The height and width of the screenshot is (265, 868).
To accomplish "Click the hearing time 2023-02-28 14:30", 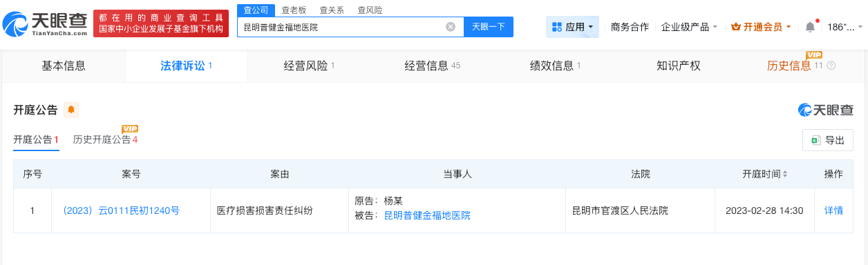I will click(764, 210).
